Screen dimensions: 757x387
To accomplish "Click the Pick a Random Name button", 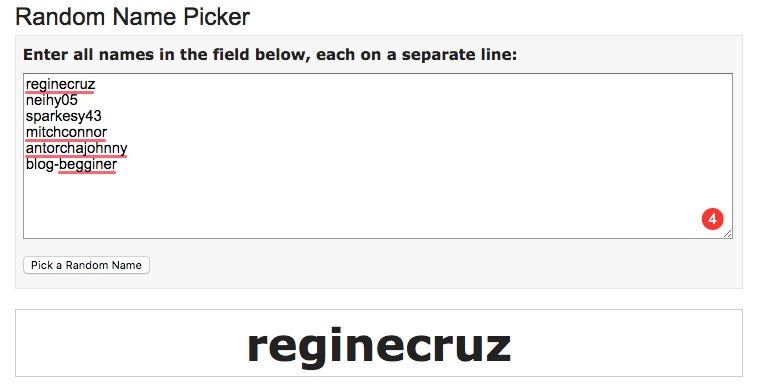I will point(86,265).
